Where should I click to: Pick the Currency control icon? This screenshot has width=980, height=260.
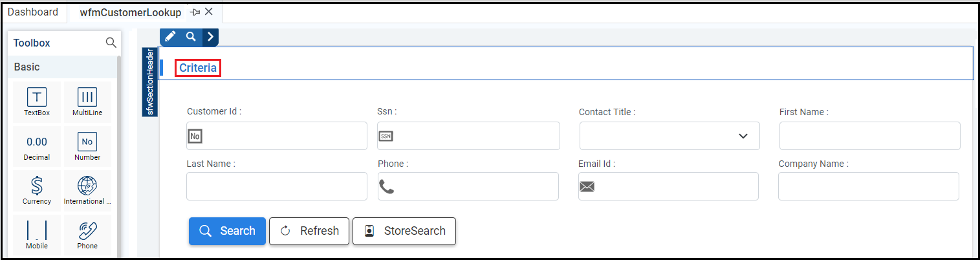point(37,190)
